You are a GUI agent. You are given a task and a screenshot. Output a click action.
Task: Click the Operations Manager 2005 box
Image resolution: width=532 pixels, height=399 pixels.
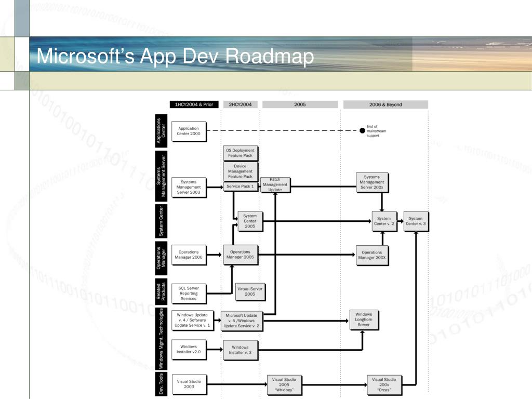pyautogui.click(x=240, y=255)
